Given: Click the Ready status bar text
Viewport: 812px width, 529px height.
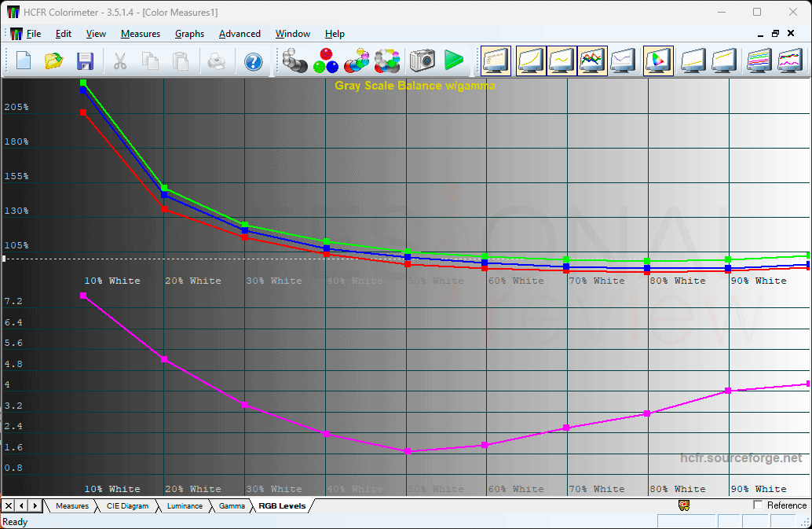Looking at the screenshot, I should pyautogui.click(x=15, y=522).
